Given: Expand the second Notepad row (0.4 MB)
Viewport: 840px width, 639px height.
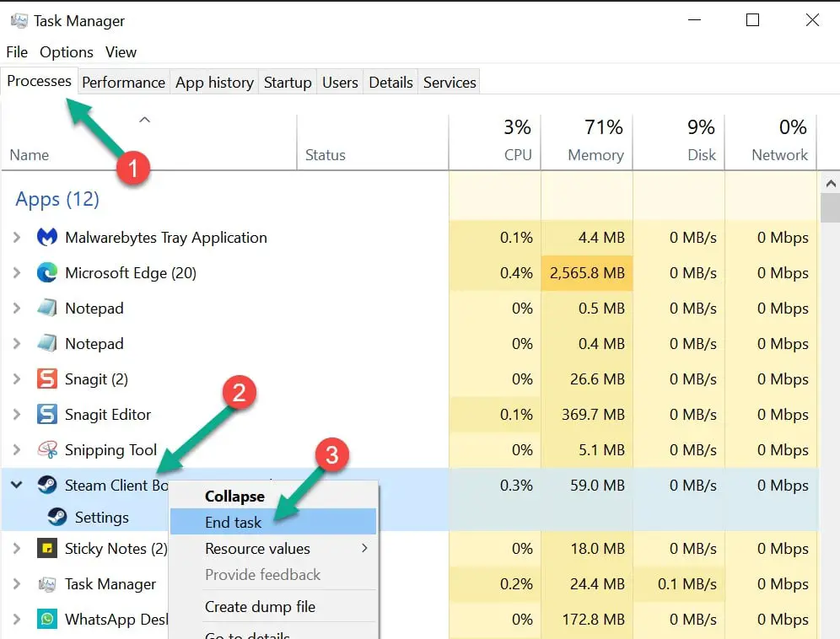Looking at the screenshot, I should click(17, 343).
